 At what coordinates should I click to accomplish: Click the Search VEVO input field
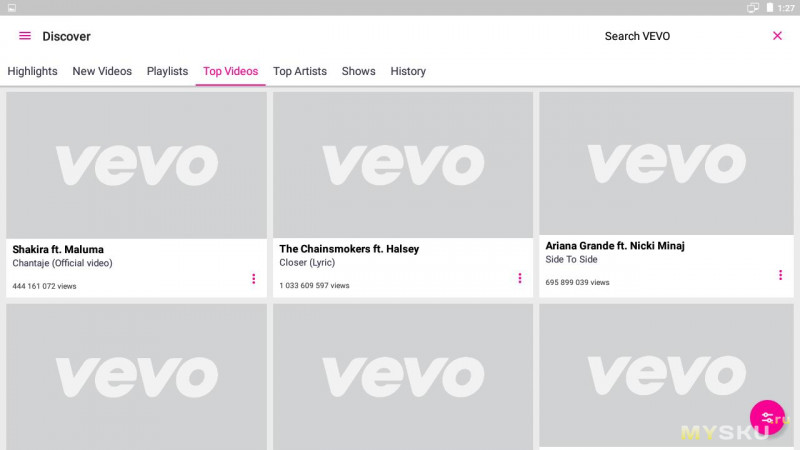point(637,36)
